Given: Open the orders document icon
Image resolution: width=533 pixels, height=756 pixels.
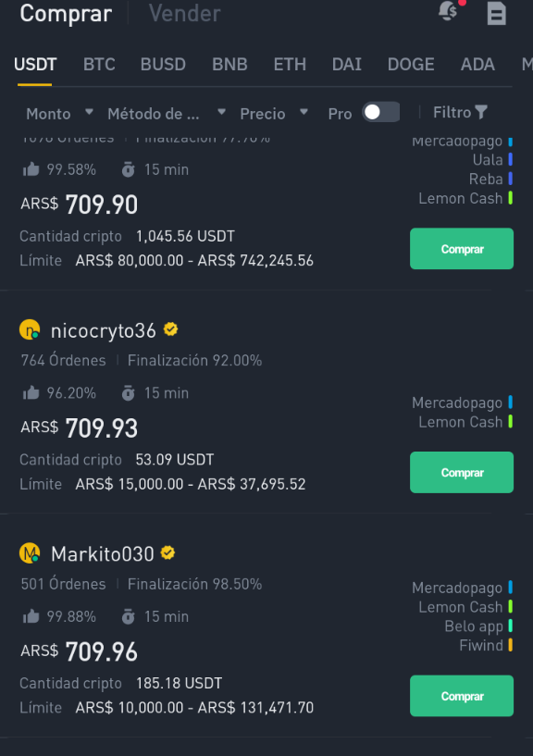Looking at the screenshot, I should point(496,13).
